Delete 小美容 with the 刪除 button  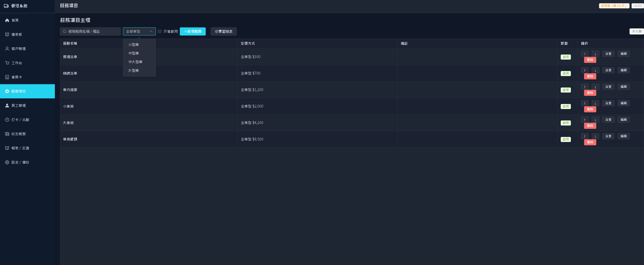590,109
